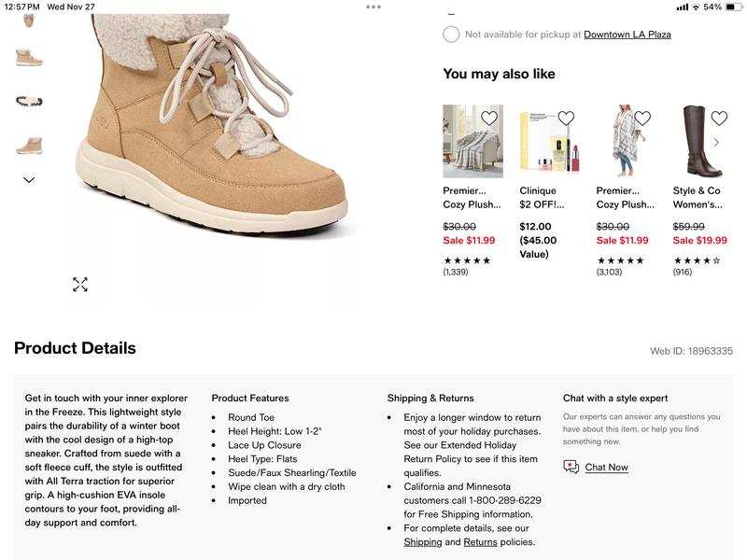Heart the Style & Co women's boot
Image resolution: width=747 pixels, height=560 pixels.
(719, 119)
